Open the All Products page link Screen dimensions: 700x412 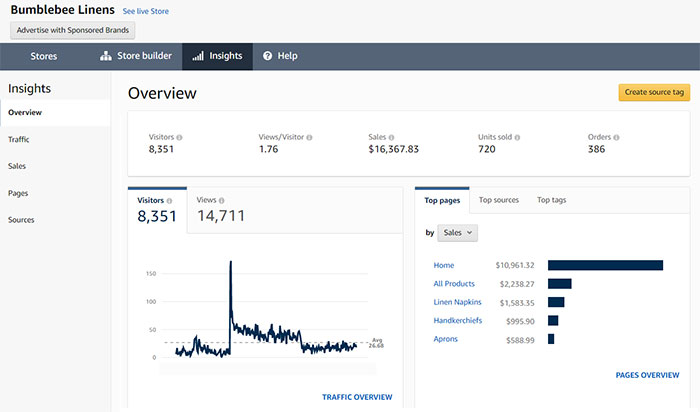point(454,283)
